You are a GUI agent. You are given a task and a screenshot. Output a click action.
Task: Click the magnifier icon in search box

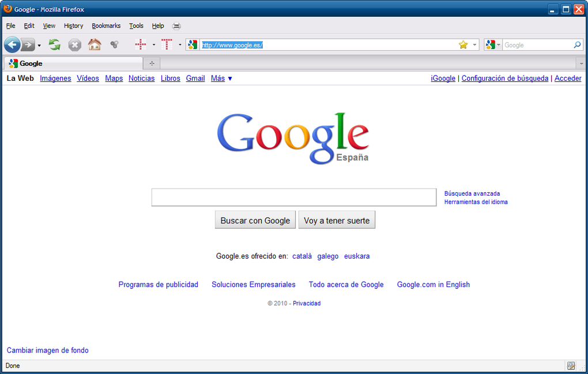pos(577,44)
